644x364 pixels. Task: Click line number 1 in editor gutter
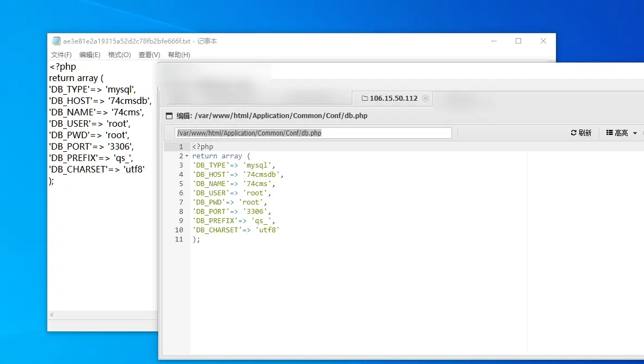(181, 147)
